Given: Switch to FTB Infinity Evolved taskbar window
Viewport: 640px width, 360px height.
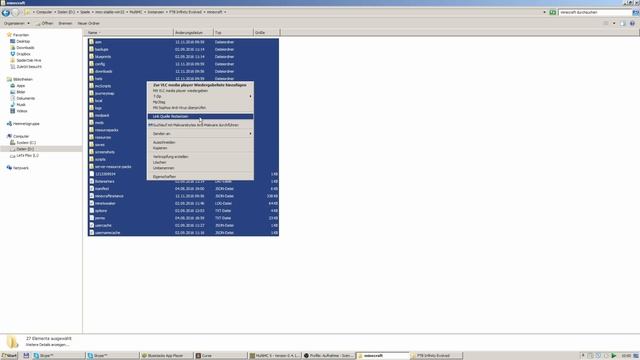Looking at the screenshot, I should click(436, 356).
